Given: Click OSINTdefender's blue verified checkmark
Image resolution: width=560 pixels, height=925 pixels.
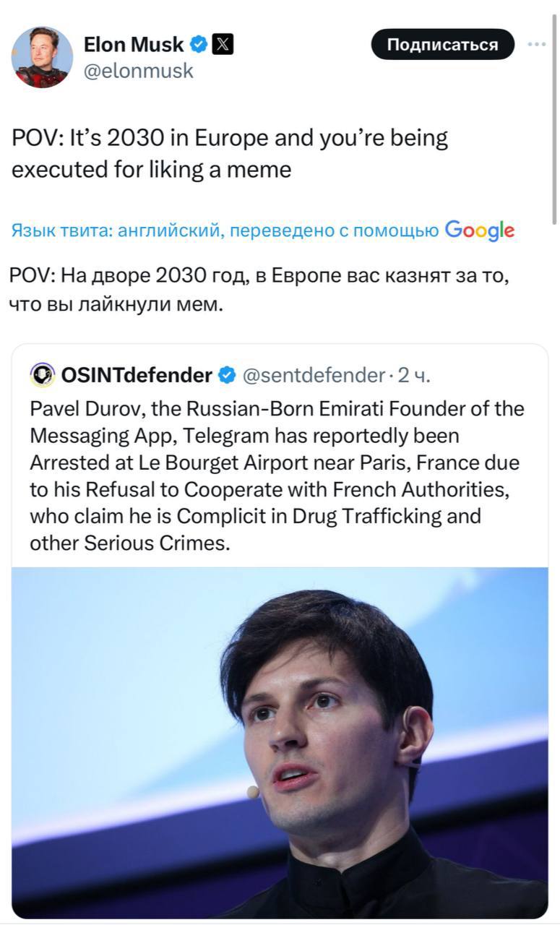Looking at the screenshot, I should tap(226, 375).
